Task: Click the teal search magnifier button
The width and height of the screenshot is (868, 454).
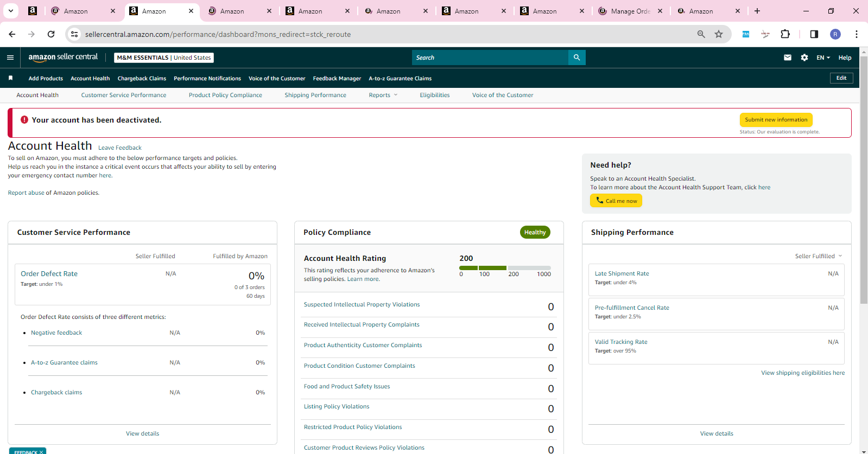Action: coord(576,57)
